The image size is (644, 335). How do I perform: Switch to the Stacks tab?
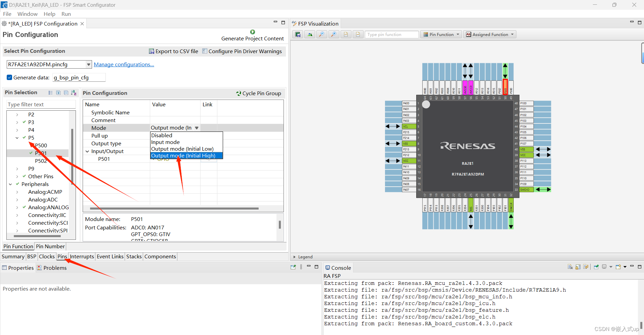click(x=134, y=256)
